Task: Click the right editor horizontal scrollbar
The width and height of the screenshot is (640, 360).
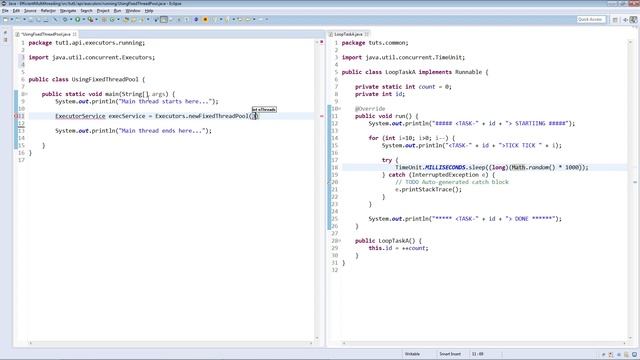Action: click(484, 343)
